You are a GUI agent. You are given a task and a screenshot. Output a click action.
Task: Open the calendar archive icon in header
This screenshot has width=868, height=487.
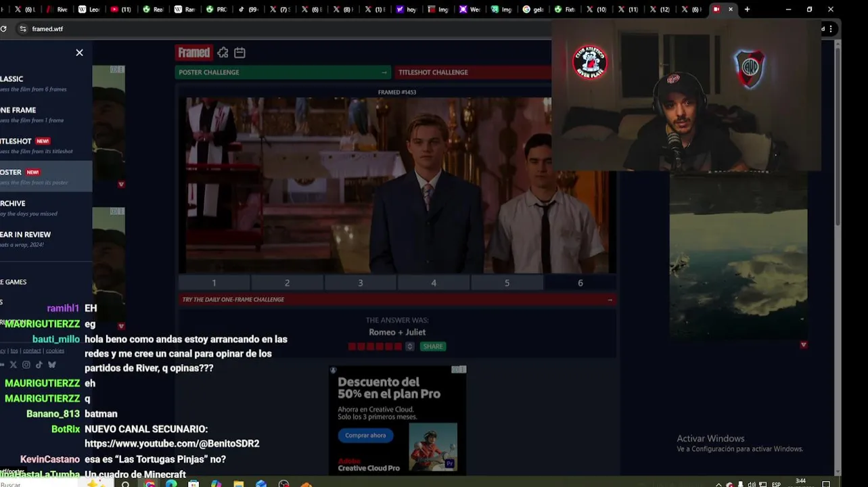tap(239, 53)
